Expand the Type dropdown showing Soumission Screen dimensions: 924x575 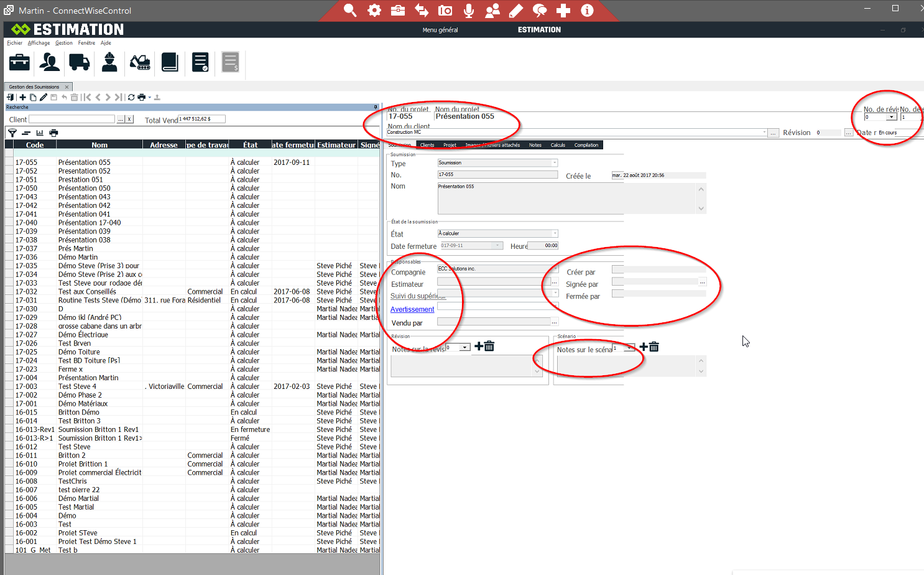click(554, 163)
